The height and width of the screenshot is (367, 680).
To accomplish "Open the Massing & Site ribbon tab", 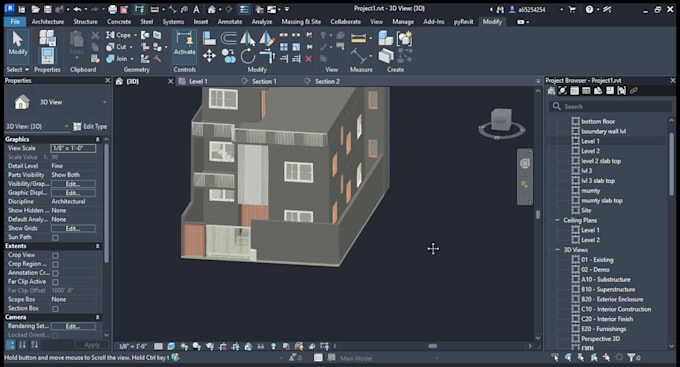I will point(301,22).
